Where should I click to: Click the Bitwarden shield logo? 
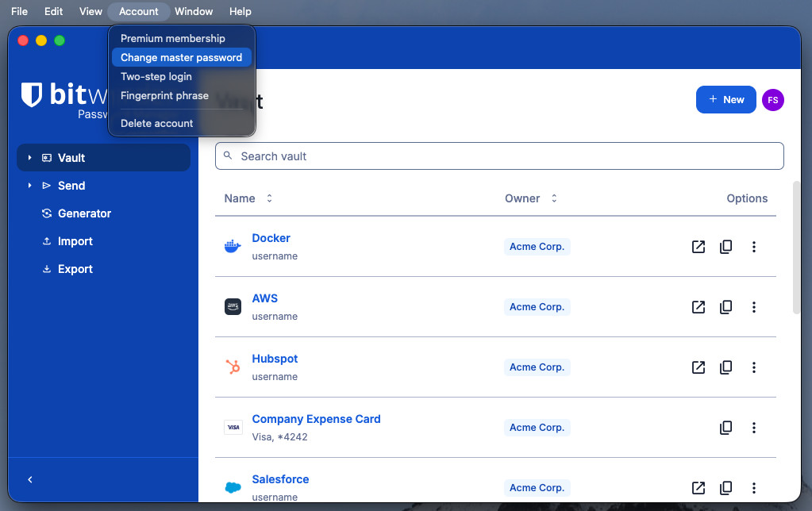32,94
